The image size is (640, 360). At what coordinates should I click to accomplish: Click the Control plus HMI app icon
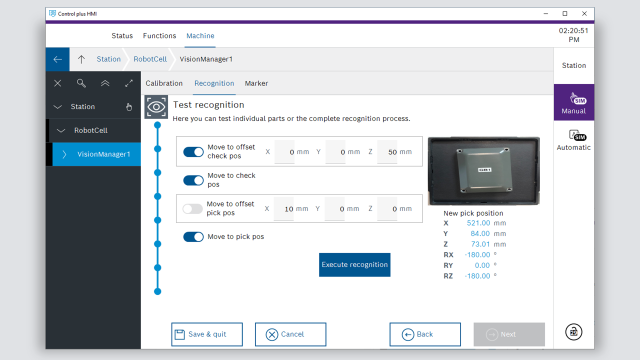tap(52, 13)
